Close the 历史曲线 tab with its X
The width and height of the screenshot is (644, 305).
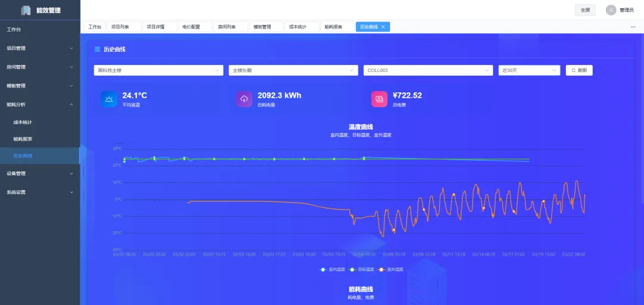(383, 27)
